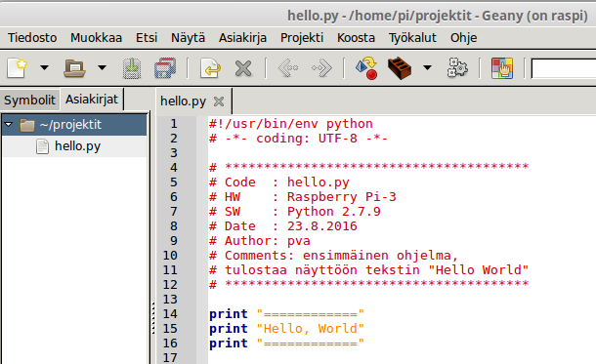Build the file with brick icon
596x364 pixels.
[x=400, y=68]
